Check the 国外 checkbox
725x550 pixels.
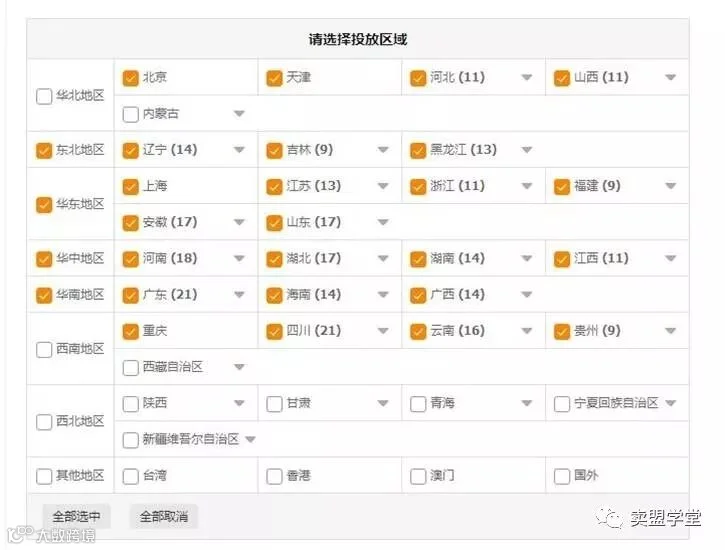[562, 476]
